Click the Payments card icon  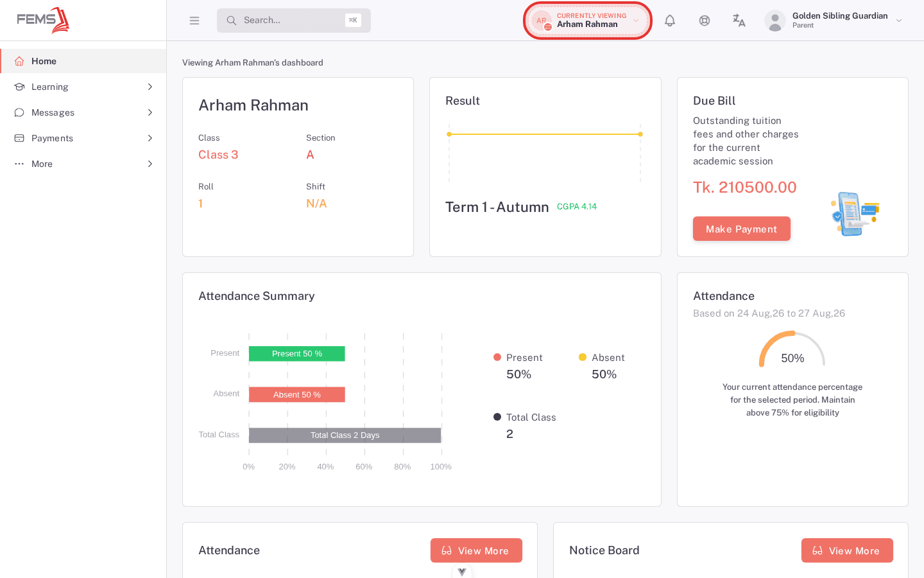point(19,138)
